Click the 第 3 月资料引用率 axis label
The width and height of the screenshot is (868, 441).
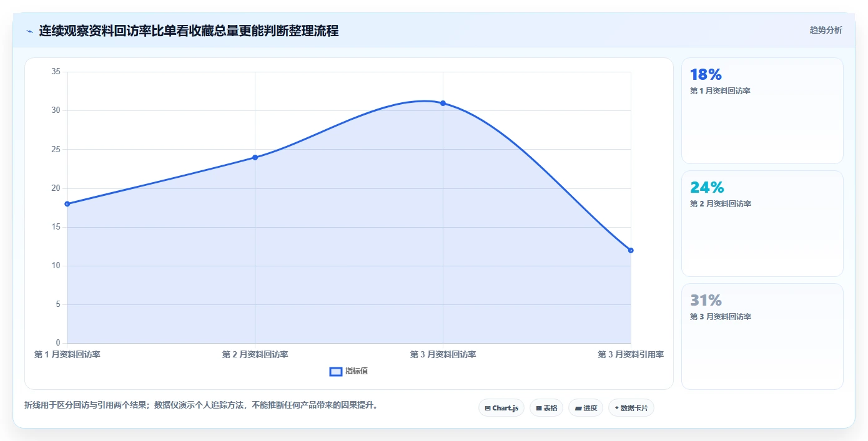coord(631,354)
